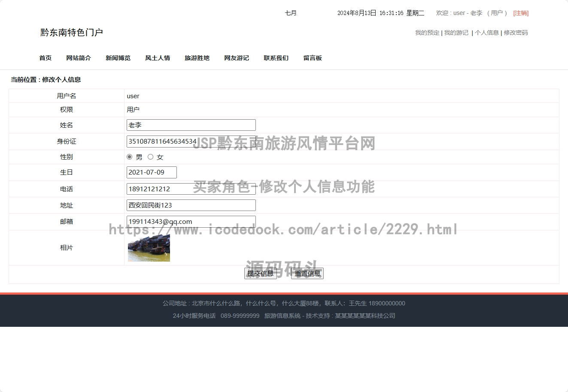The image size is (568, 392).
Task: Click the 地址 field showing 西安回民街123
Action: (191, 205)
